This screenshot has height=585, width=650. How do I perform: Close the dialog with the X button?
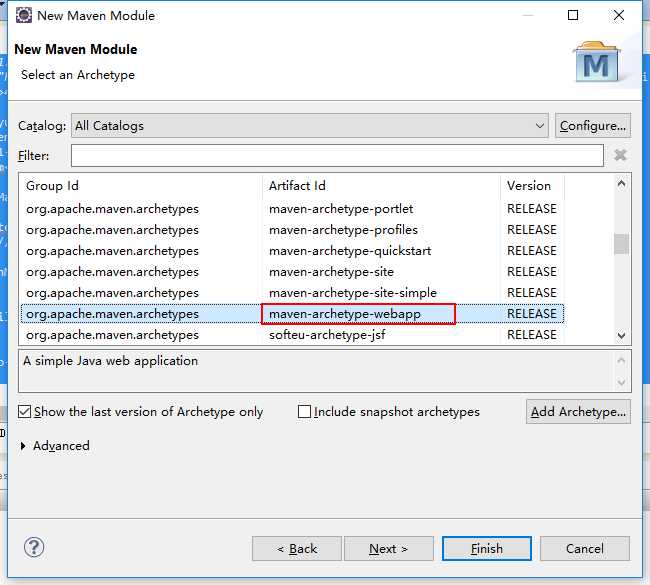[x=619, y=15]
